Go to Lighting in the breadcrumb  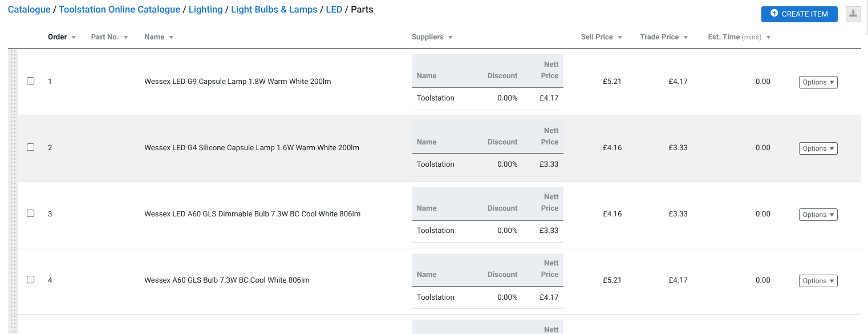[205, 10]
